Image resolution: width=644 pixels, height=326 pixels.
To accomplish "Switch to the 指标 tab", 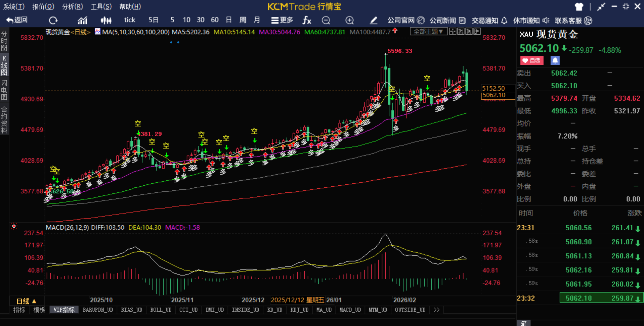I will tap(19, 310).
